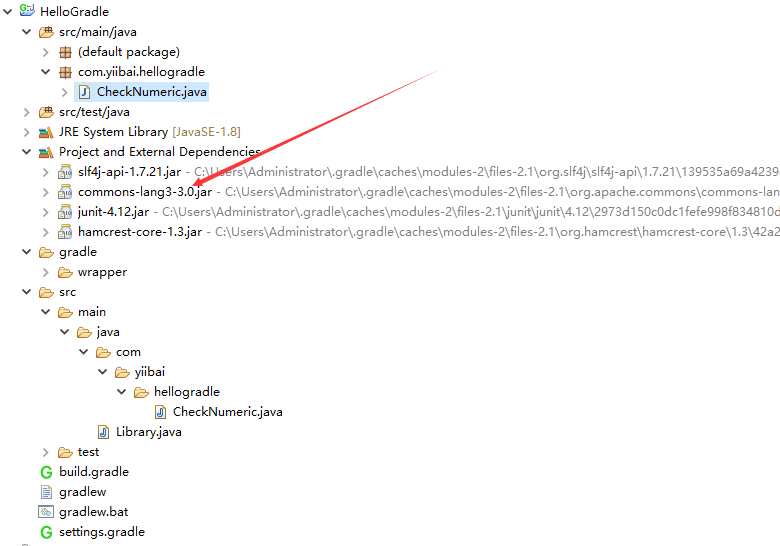Select the wrapper folder name
The width and height of the screenshot is (780, 546).
[x=102, y=273]
